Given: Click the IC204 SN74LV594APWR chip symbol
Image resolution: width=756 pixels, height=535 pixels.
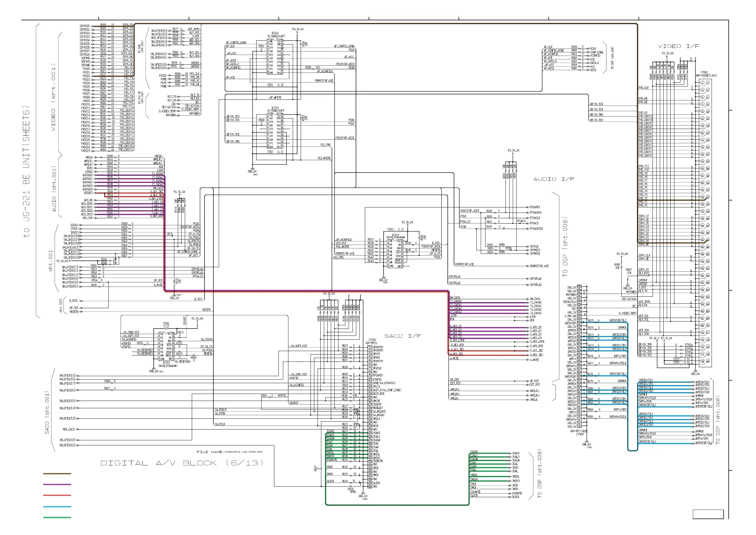Looking at the screenshot, I should 395,253.
